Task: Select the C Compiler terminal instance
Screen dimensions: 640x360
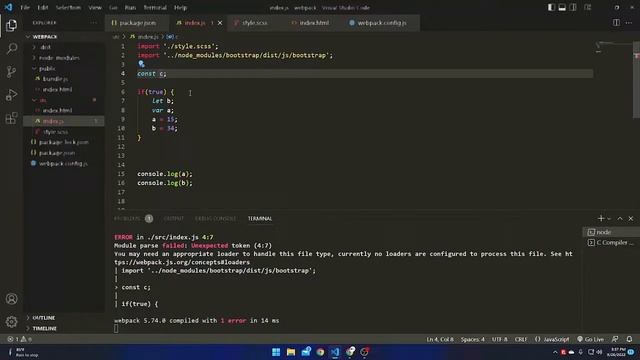Action: (610, 242)
